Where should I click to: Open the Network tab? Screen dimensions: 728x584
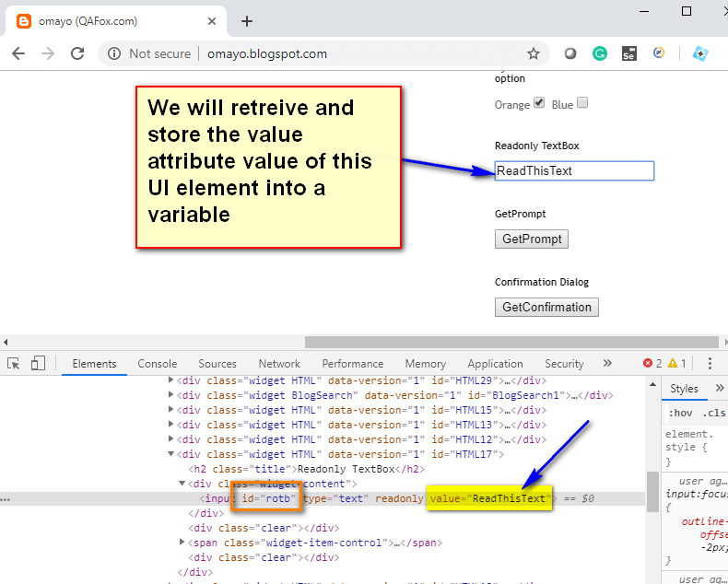pos(279,364)
